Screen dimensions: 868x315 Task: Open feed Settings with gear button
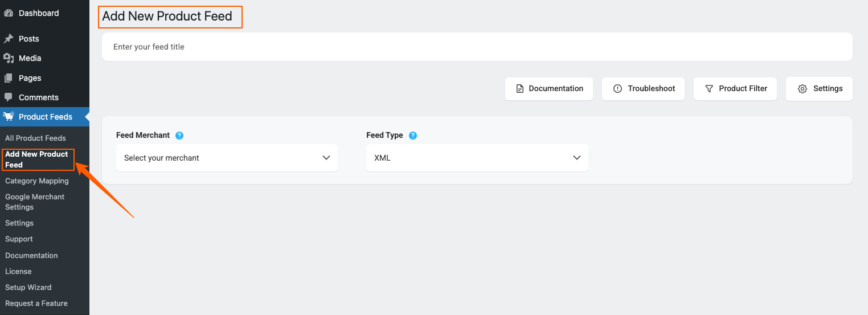click(x=819, y=89)
